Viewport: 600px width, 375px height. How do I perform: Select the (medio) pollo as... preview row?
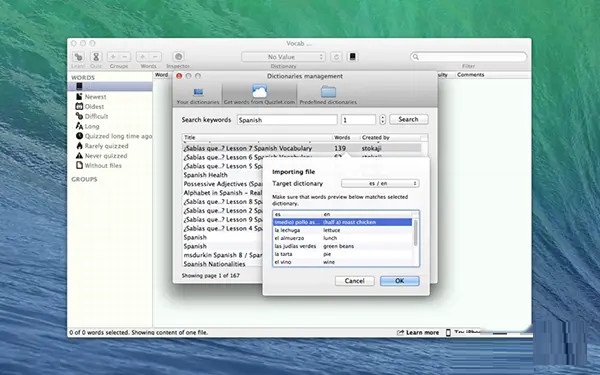(x=343, y=222)
